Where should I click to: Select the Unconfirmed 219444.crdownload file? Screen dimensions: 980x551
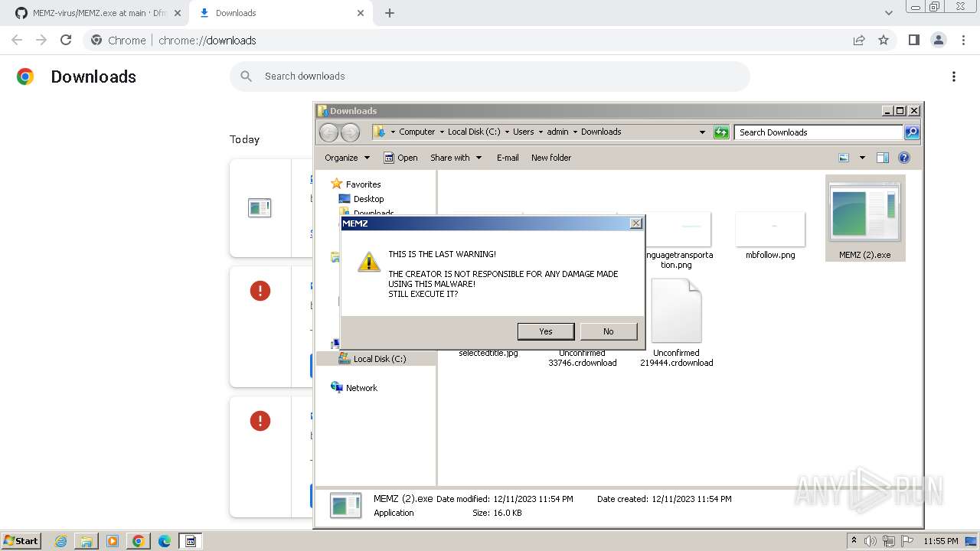[677, 322]
